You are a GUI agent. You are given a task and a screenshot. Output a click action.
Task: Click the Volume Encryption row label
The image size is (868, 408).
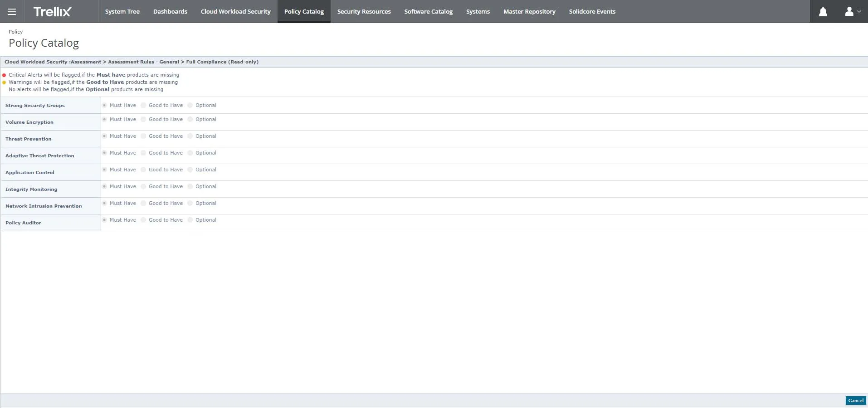pyautogui.click(x=29, y=122)
